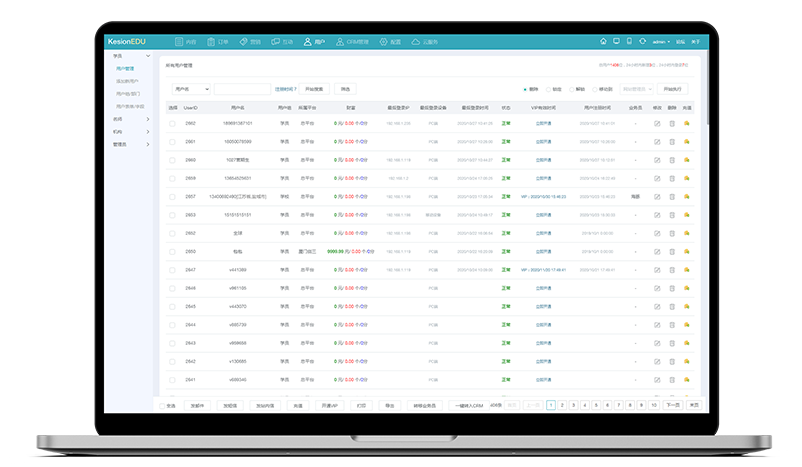Click the refresh icon in top bar

(641, 42)
